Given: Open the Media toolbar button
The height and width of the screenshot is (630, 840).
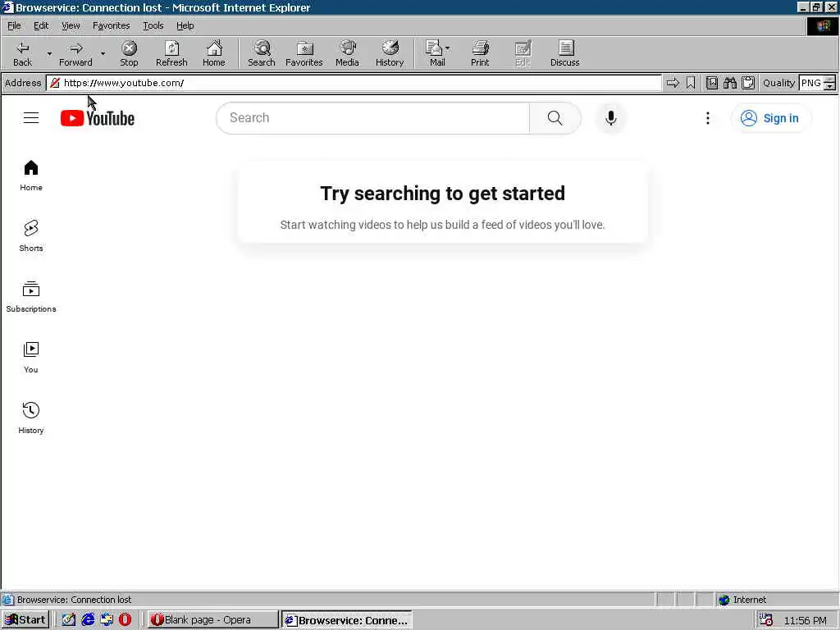Looking at the screenshot, I should [x=347, y=53].
